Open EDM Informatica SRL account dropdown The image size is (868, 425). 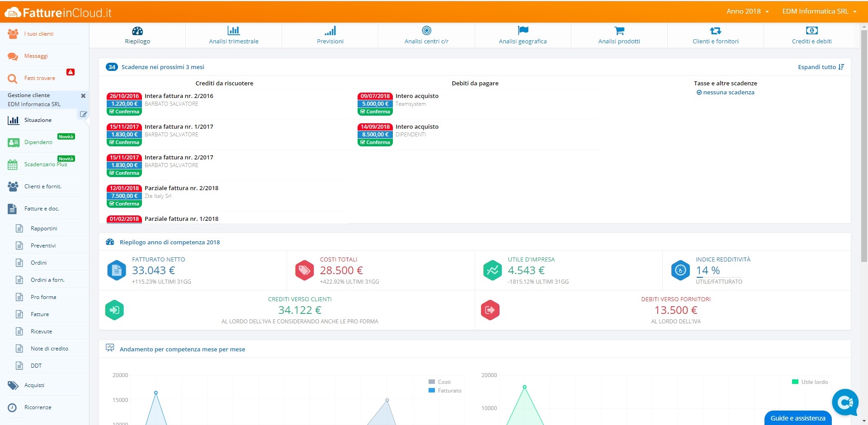[x=819, y=11]
